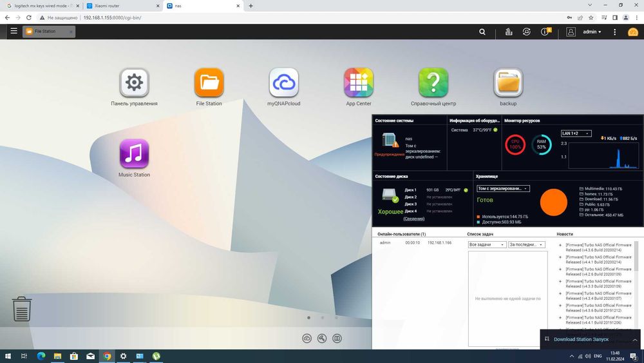Expand the Download Station Запуск notification
This screenshot has height=363, width=644.
point(634,340)
